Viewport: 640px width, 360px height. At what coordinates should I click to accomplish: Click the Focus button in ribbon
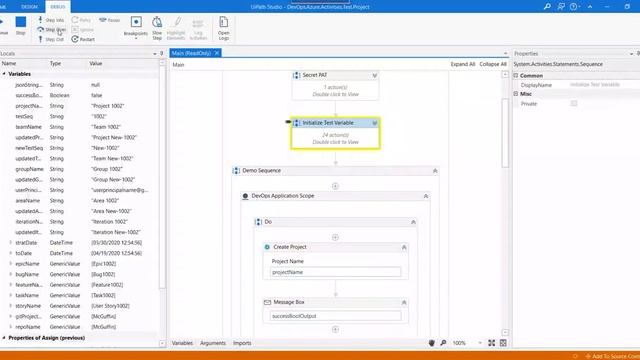tap(109, 20)
